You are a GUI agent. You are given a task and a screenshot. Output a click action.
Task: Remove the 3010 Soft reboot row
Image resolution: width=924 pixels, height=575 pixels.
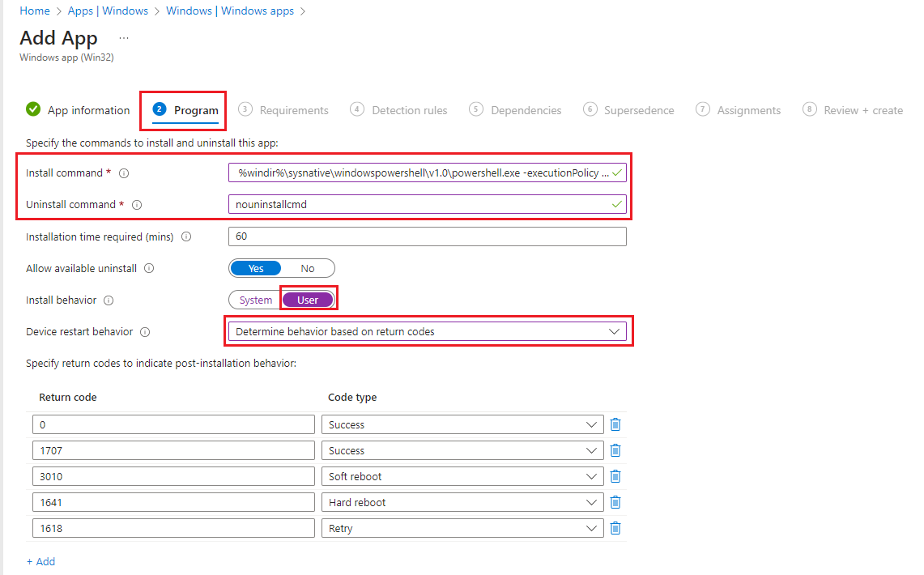pyautogui.click(x=615, y=476)
